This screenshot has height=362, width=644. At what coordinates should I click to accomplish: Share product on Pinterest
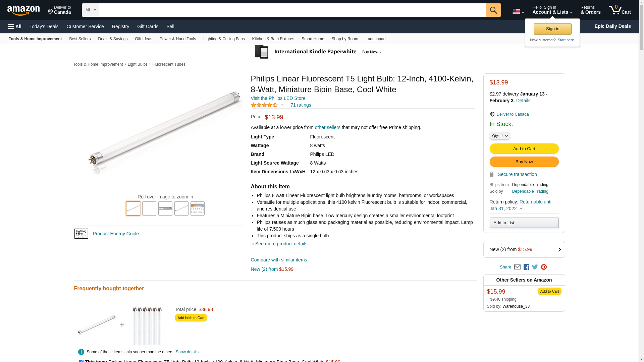pyautogui.click(x=544, y=267)
